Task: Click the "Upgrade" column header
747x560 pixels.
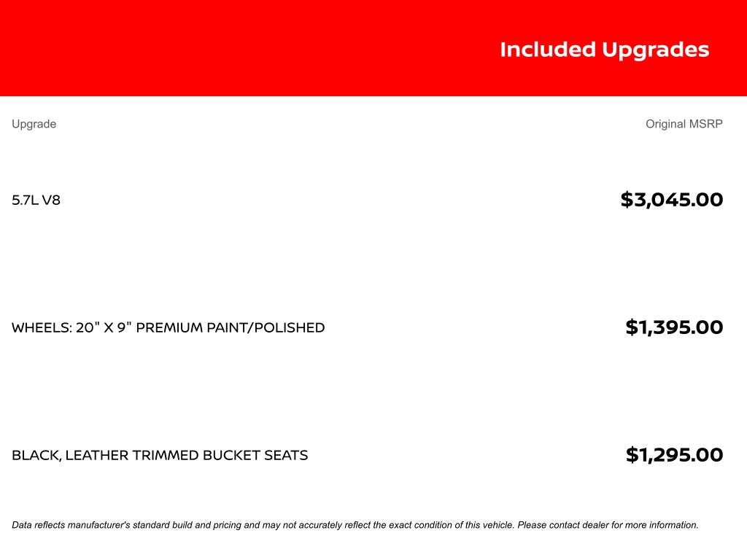Action: (34, 124)
